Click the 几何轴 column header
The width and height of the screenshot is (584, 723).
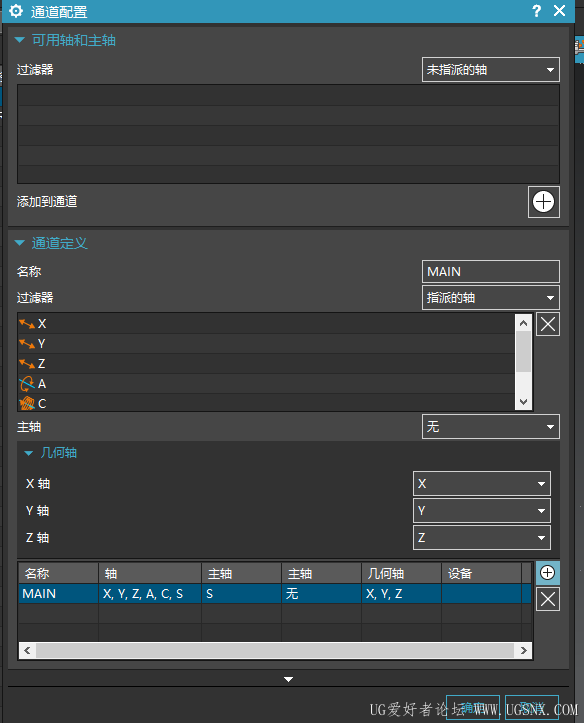tap(401, 573)
